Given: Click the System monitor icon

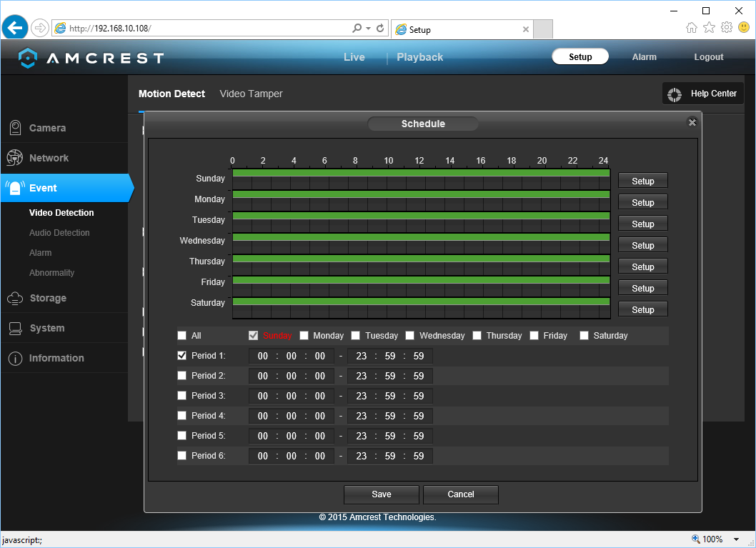Looking at the screenshot, I should (x=14, y=329).
